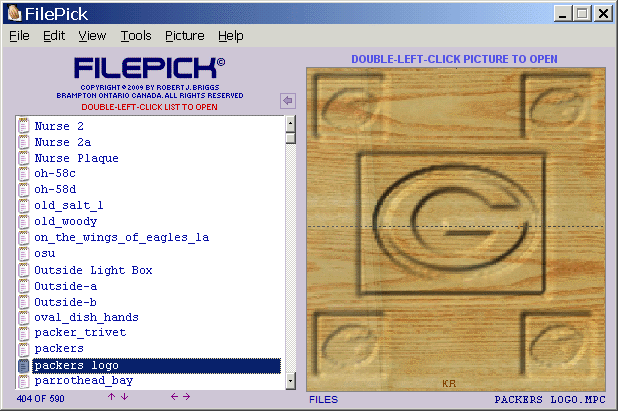Click the 'FILES' status label
Viewport: 618px width, 411px height.
[324, 400]
